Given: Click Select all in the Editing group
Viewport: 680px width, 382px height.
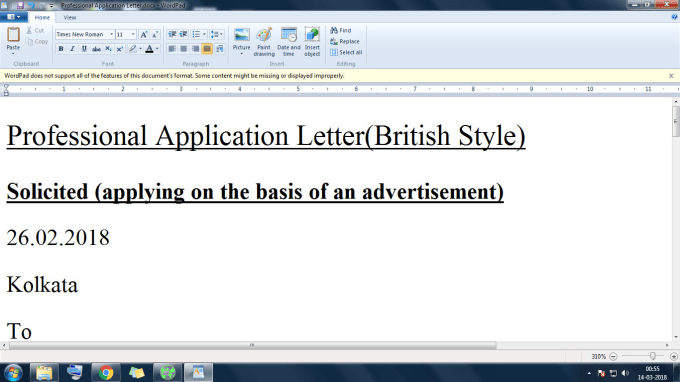Looking at the screenshot, I should (x=346, y=52).
